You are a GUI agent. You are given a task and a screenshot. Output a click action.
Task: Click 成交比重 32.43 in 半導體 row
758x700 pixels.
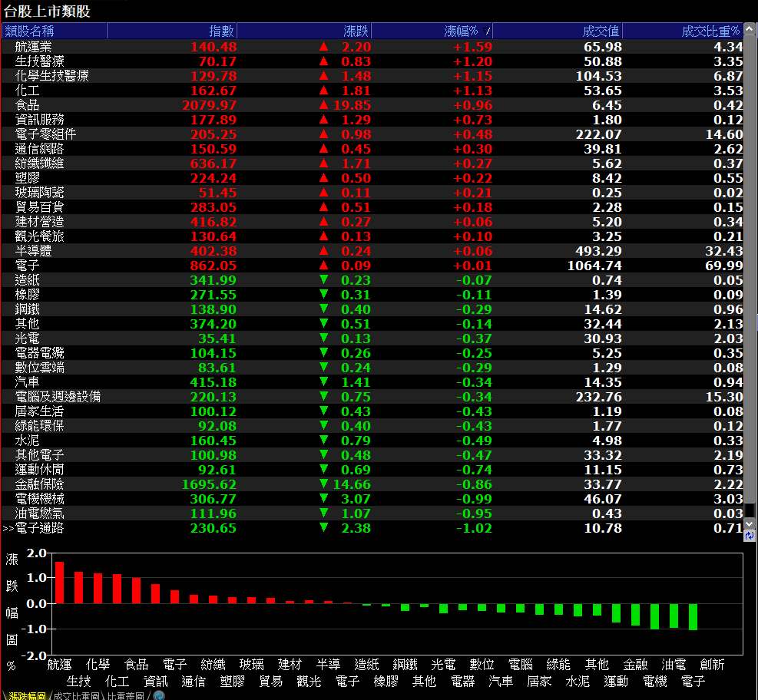click(x=723, y=251)
